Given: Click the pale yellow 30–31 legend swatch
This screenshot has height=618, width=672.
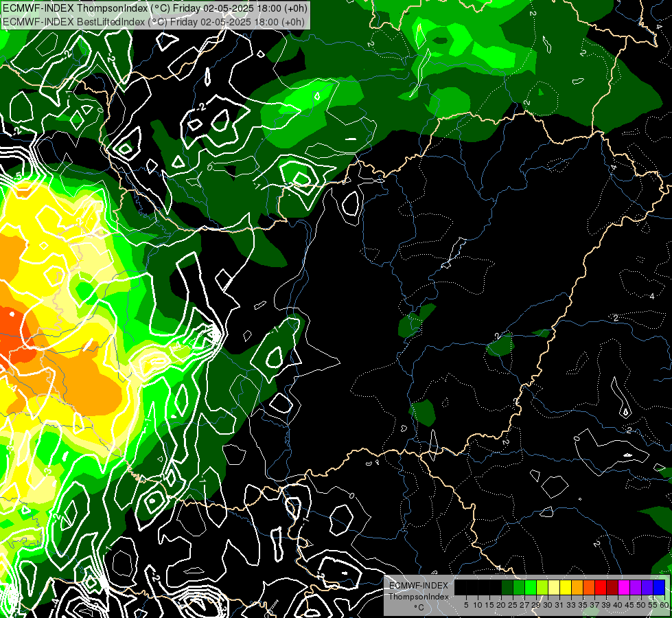Looking at the screenshot, I should tap(554, 587).
